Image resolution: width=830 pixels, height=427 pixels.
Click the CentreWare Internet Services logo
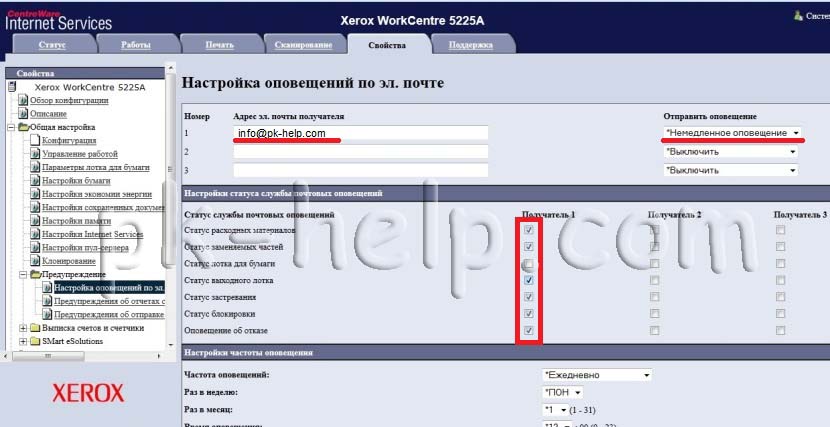[59, 20]
